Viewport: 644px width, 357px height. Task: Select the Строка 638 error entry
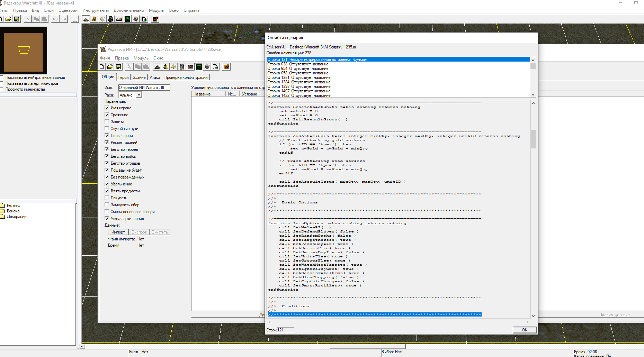pos(298,64)
